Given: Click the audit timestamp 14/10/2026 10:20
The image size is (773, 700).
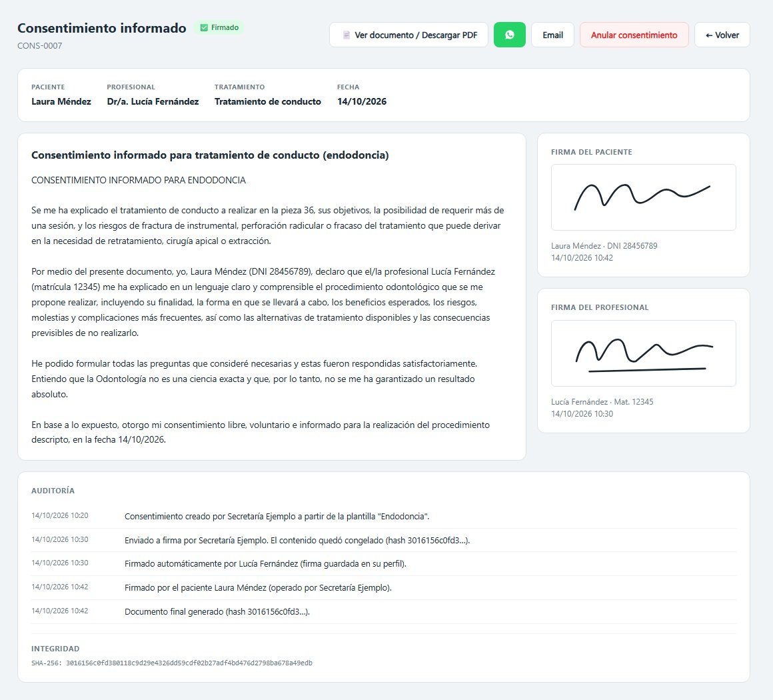Looking at the screenshot, I should point(60,515).
